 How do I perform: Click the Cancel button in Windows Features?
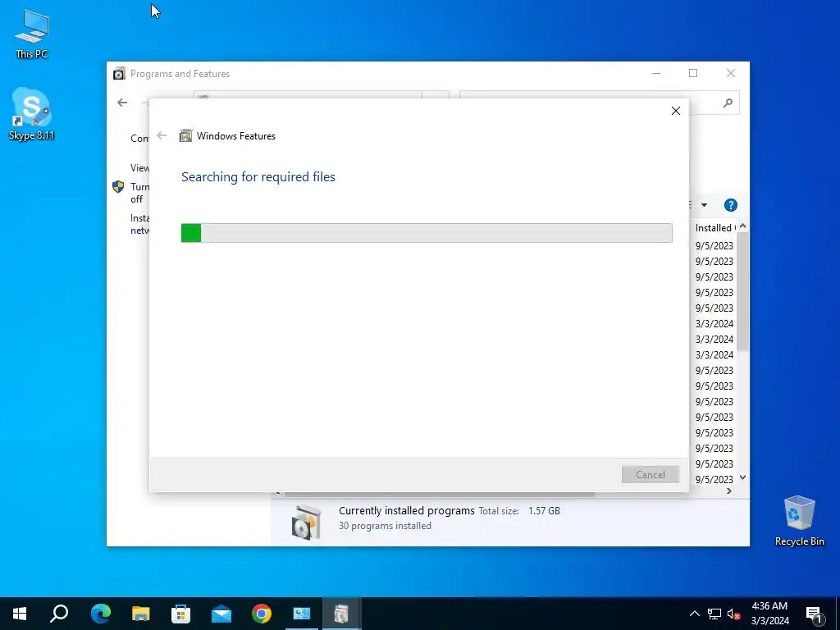pos(651,475)
